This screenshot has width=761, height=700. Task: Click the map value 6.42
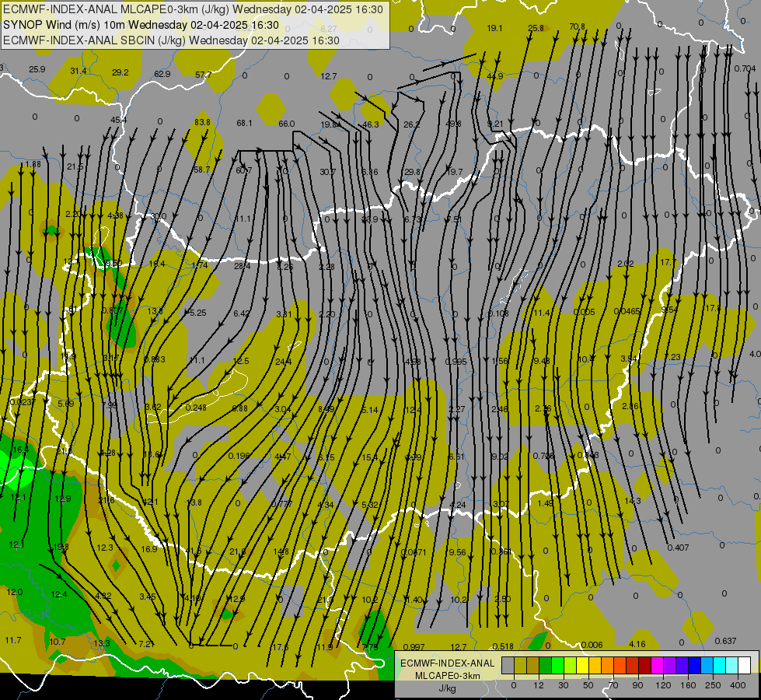pyautogui.click(x=241, y=313)
